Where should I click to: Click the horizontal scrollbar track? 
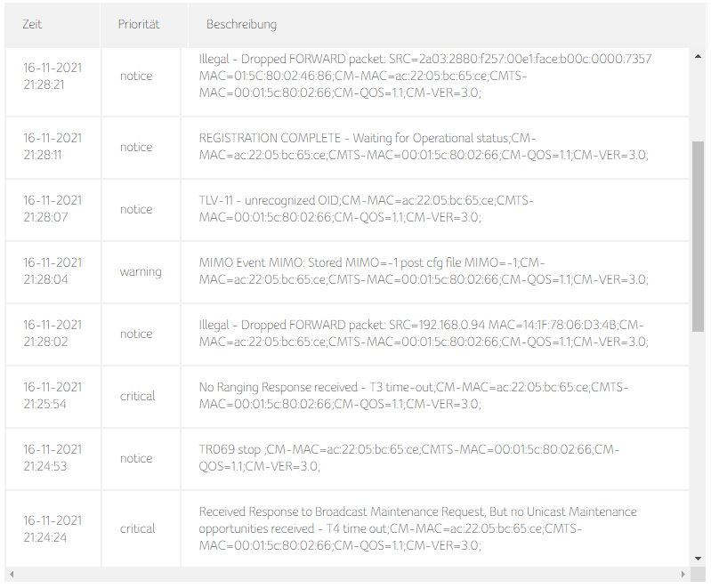point(347,574)
